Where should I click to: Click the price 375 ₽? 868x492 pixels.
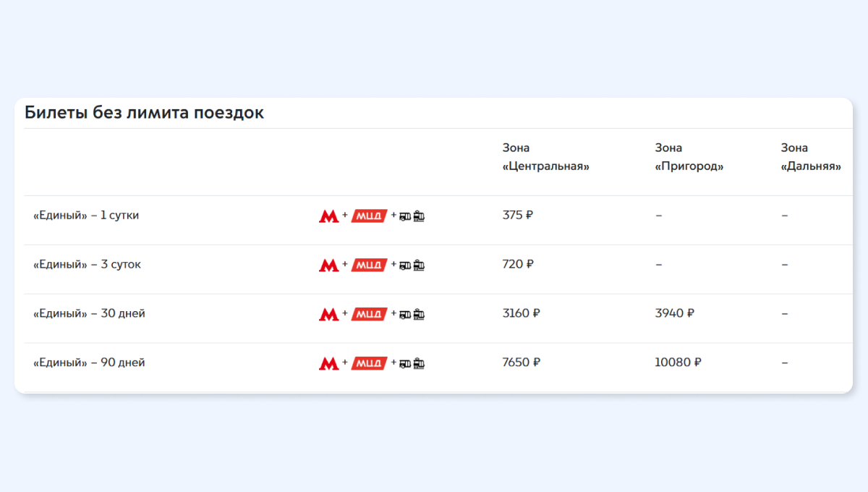tap(518, 215)
